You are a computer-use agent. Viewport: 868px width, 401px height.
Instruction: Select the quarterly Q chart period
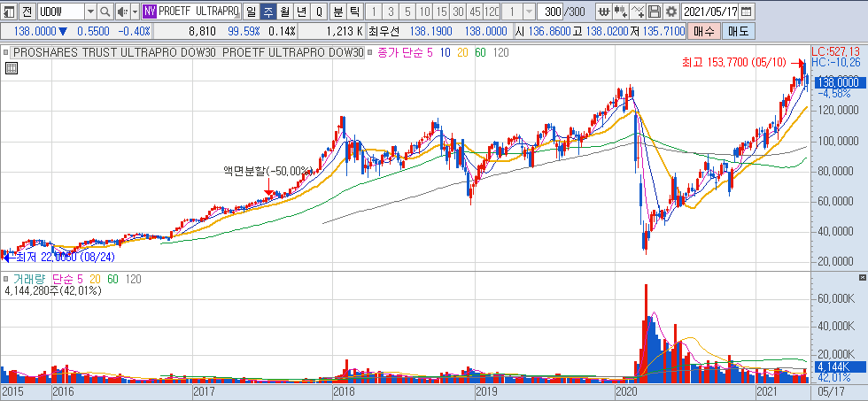pyautogui.click(x=319, y=11)
